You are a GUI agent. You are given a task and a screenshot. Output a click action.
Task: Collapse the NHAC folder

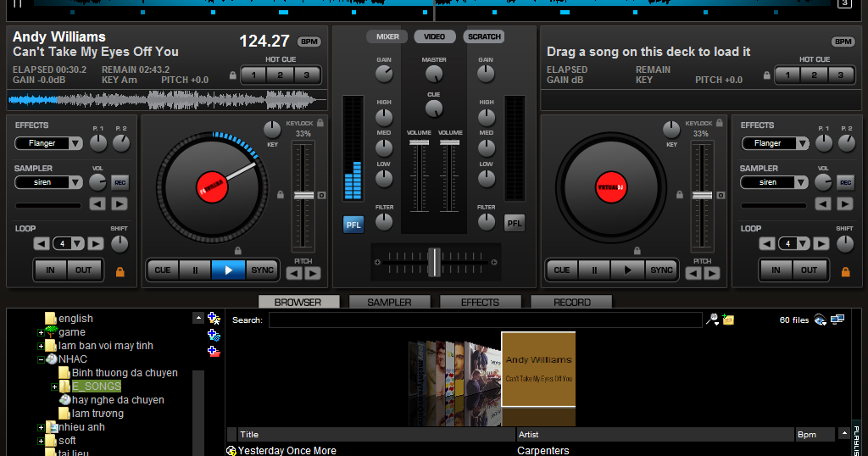pos(41,359)
